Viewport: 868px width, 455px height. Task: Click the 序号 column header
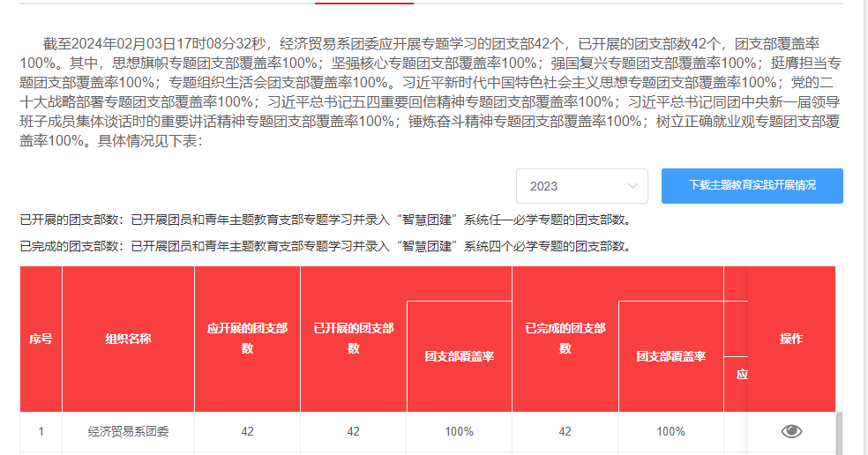coord(41,339)
